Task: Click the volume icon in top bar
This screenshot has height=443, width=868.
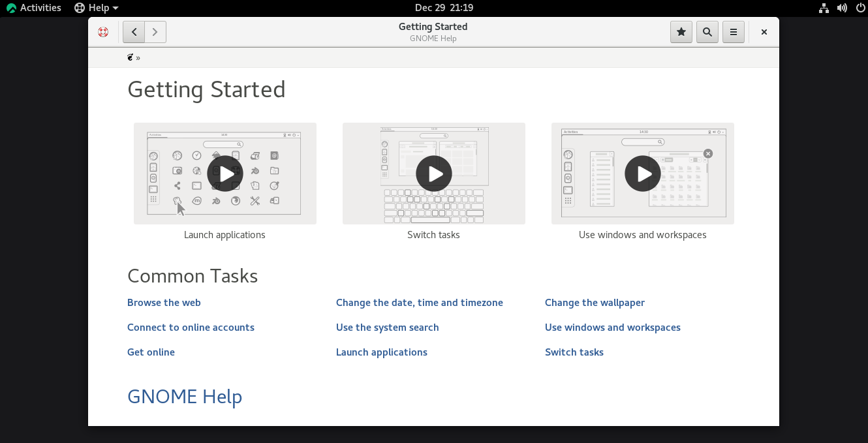Action: tap(842, 8)
